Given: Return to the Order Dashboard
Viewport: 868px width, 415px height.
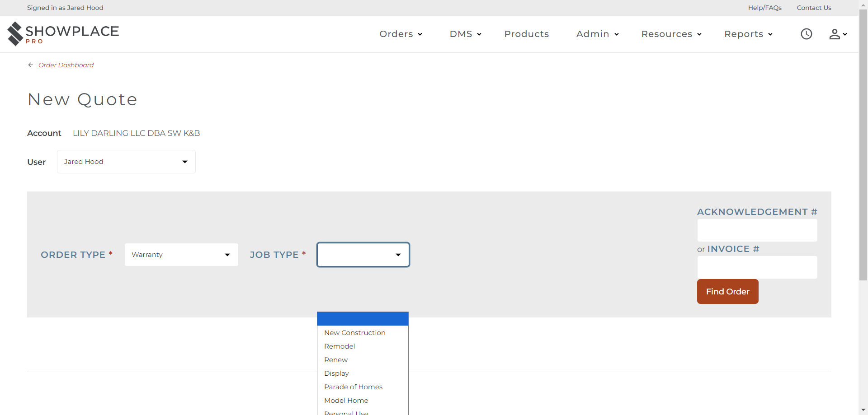Looking at the screenshot, I should click(66, 65).
